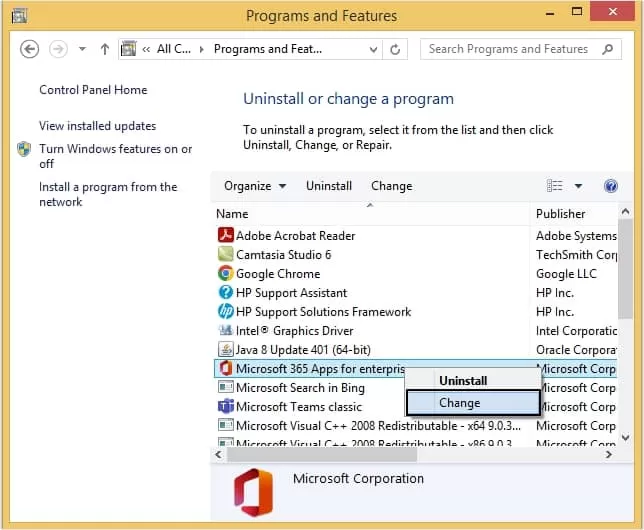Select the Java 8 Update 401 icon
Image resolution: width=644 pixels, height=530 pixels.
[225, 350]
